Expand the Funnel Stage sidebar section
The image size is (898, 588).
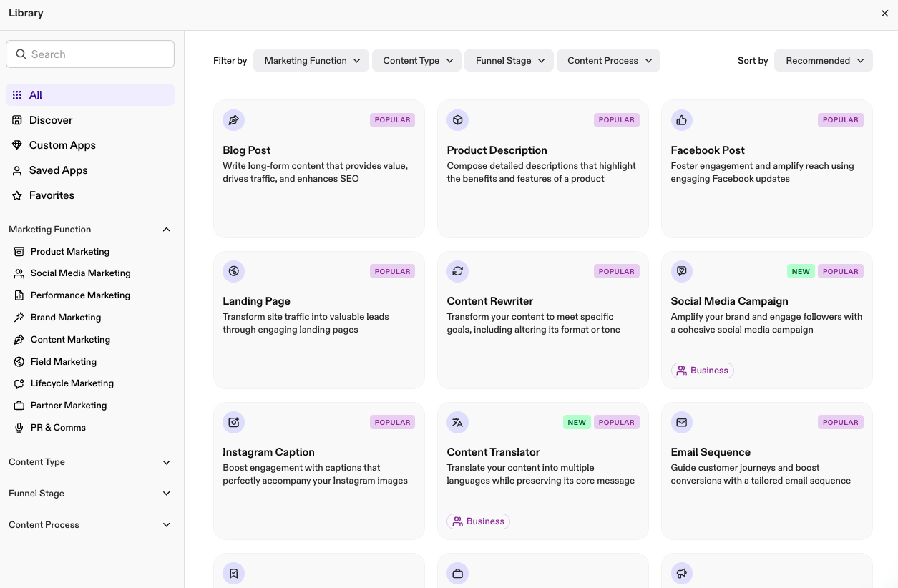(x=167, y=494)
